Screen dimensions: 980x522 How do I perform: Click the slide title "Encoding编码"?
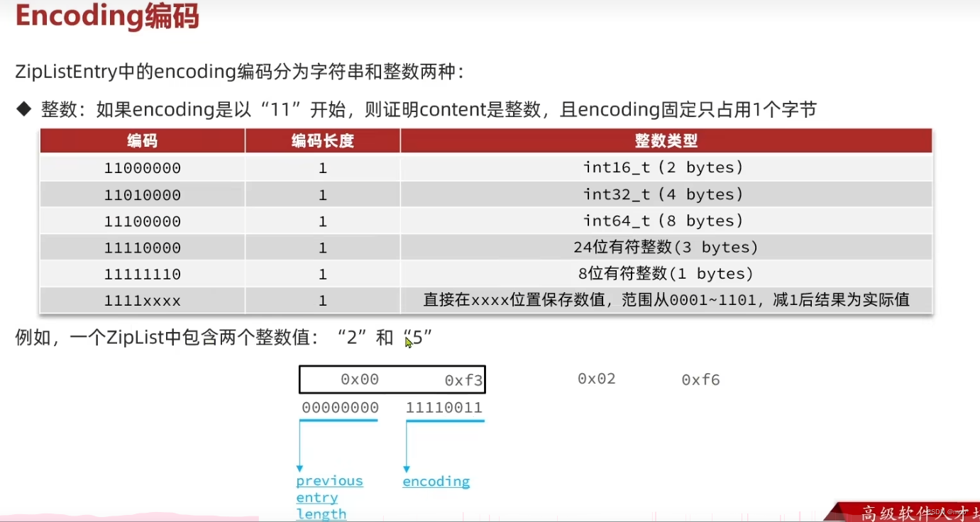click(x=106, y=16)
